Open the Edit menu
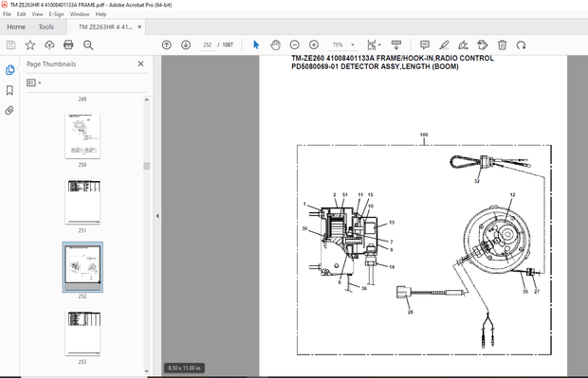Image resolution: width=588 pixels, height=378 pixels. pos(22,14)
